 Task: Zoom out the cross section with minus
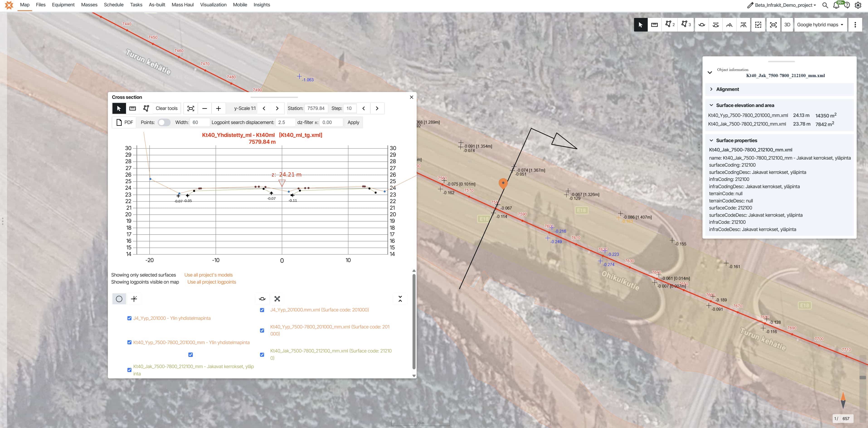click(x=204, y=108)
